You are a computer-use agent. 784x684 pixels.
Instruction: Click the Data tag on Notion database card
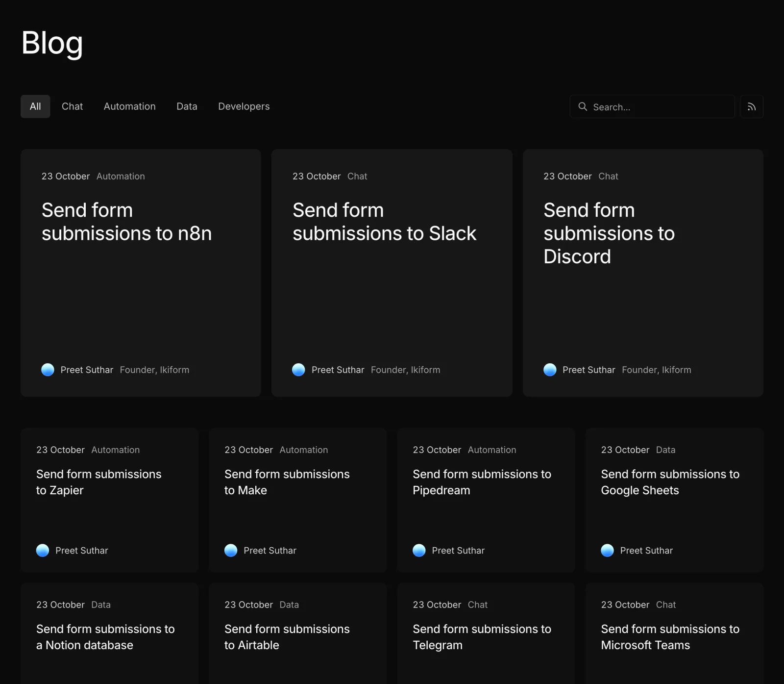coord(101,605)
